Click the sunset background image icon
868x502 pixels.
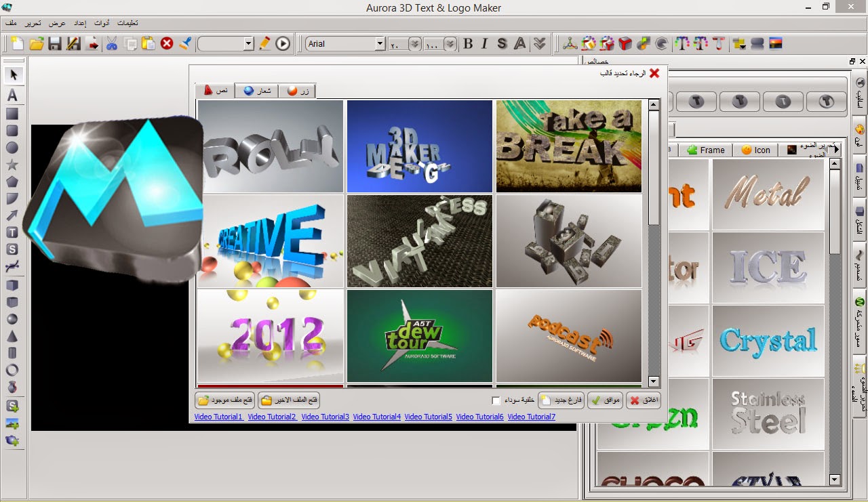tap(776, 43)
